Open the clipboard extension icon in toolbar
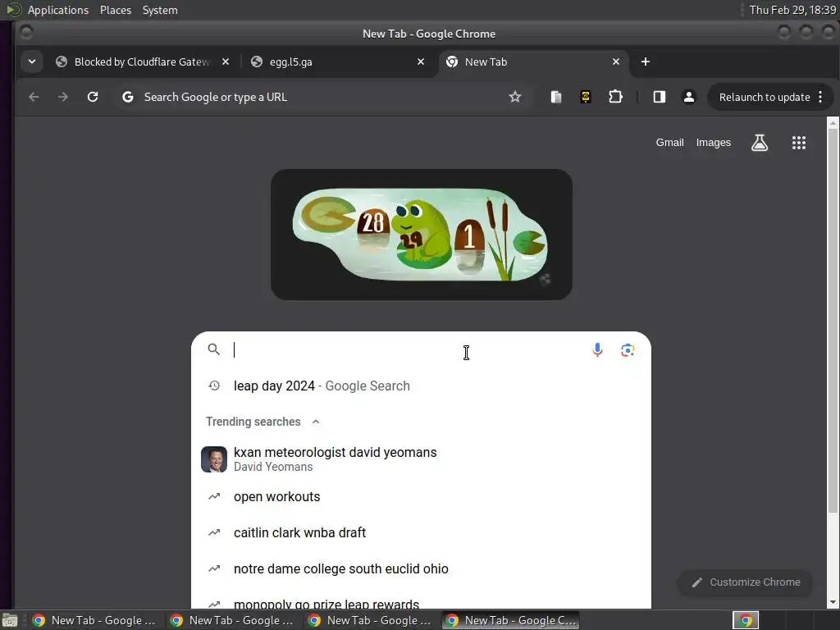The image size is (840, 630). [x=556, y=97]
